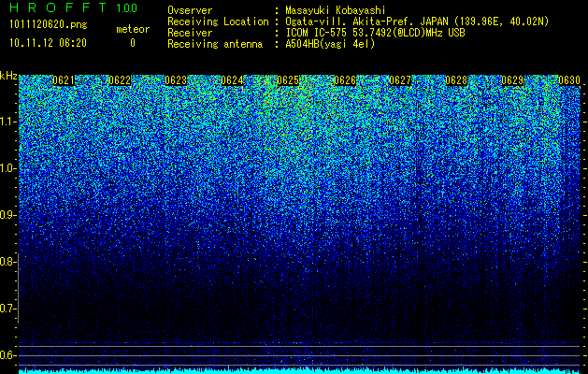Click the 0.9 kHz axis label
The image size is (588, 374).
(x=7, y=215)
